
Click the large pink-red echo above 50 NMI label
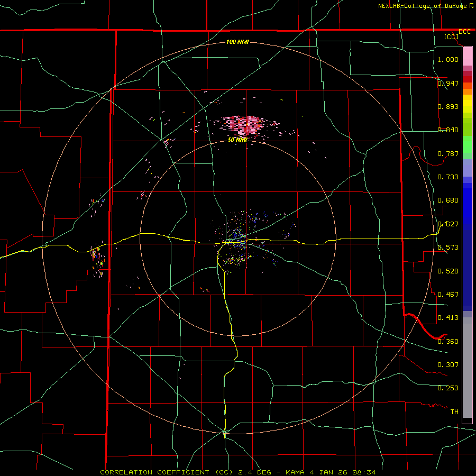[x=244, y=126]
